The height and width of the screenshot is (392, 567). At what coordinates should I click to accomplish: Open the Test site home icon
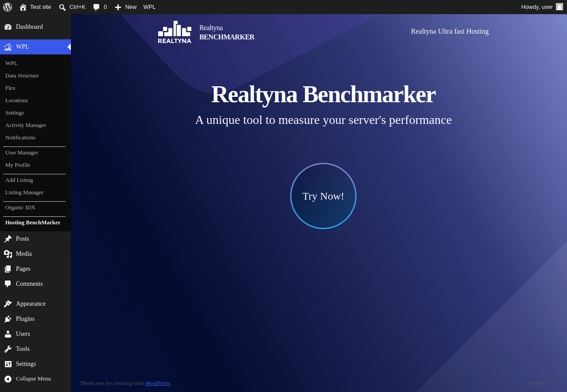[x=23, y=7]
